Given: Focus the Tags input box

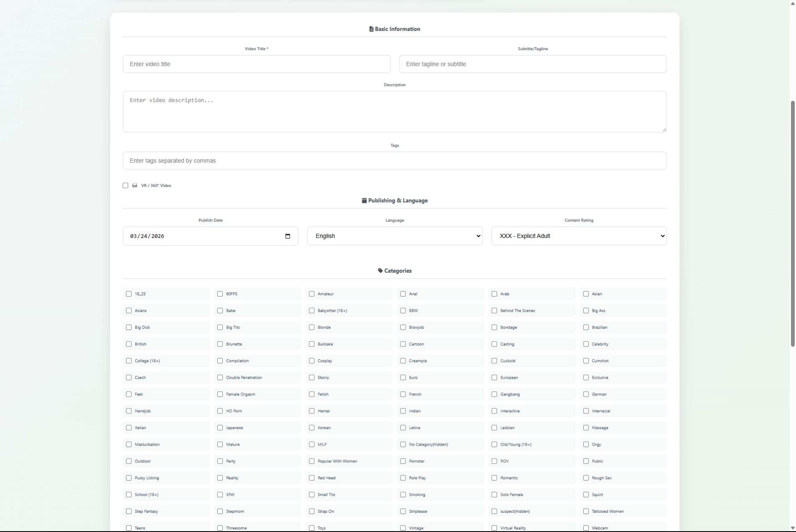Looking at the screenshot, I should 394,161.
